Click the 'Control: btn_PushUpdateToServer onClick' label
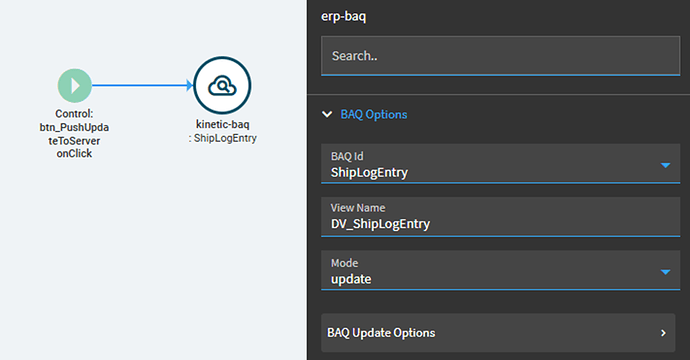The height and width of the screenshot is (360, 690). (74, 134)
